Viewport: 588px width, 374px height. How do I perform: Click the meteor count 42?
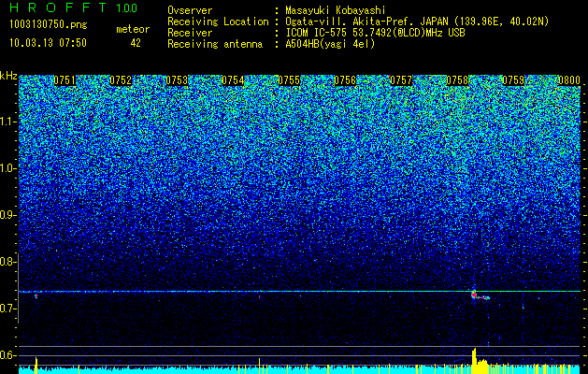coord(136,43)
